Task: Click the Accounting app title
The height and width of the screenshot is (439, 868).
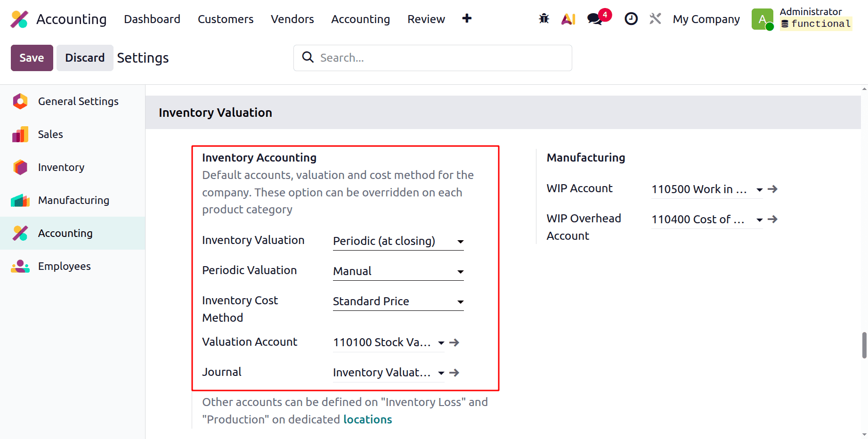Action: coord(72,19)
